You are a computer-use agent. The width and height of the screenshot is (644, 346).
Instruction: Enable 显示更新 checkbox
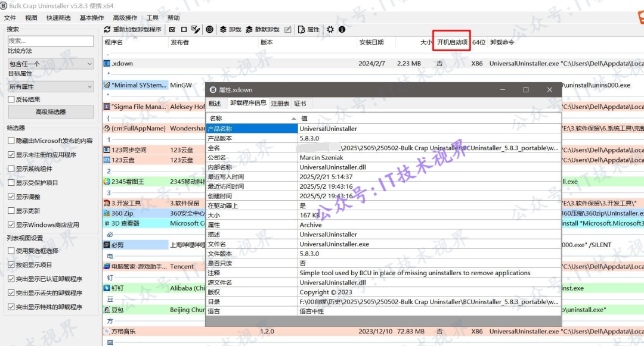point(11,211)
